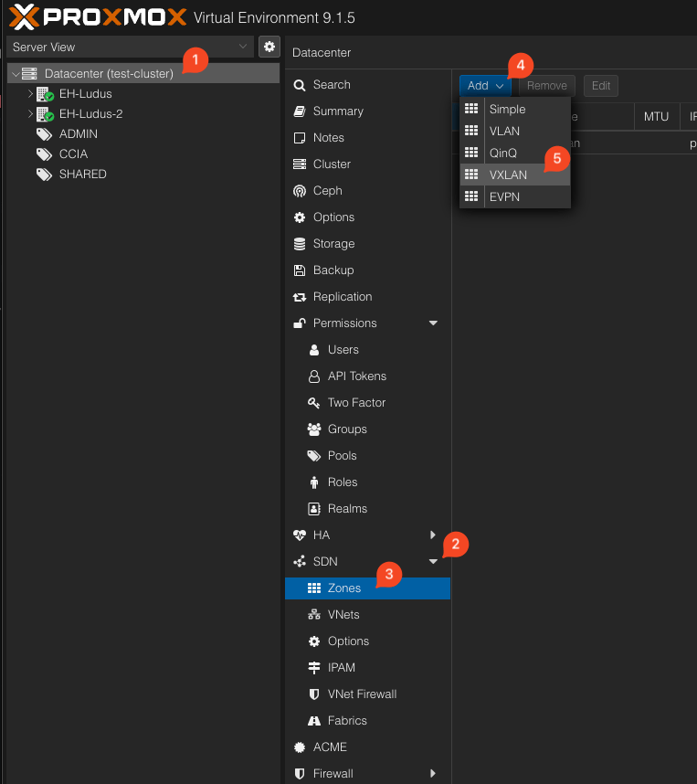Click the Remove button

tap(547, 86)
